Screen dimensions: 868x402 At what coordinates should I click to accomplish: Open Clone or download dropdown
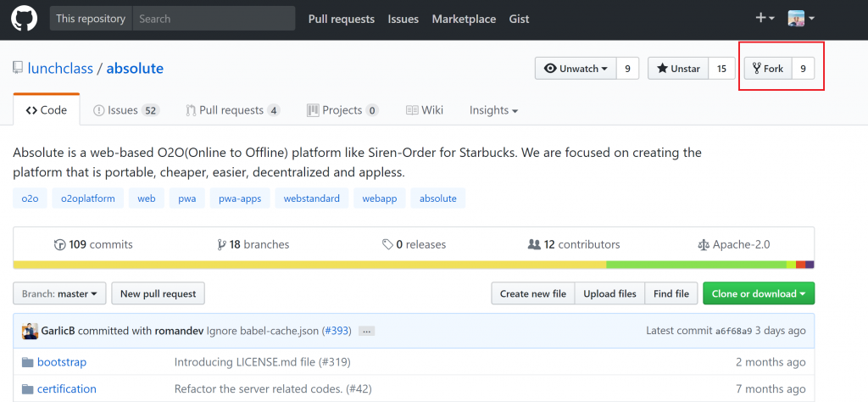pyautogui.click(x=759, y=293)
